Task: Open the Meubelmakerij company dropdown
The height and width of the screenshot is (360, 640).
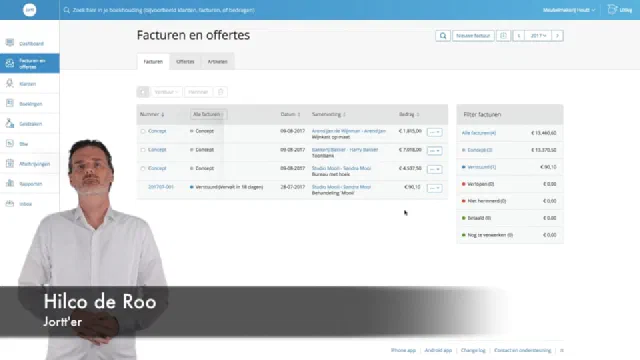Action: [x=569, y=10]
